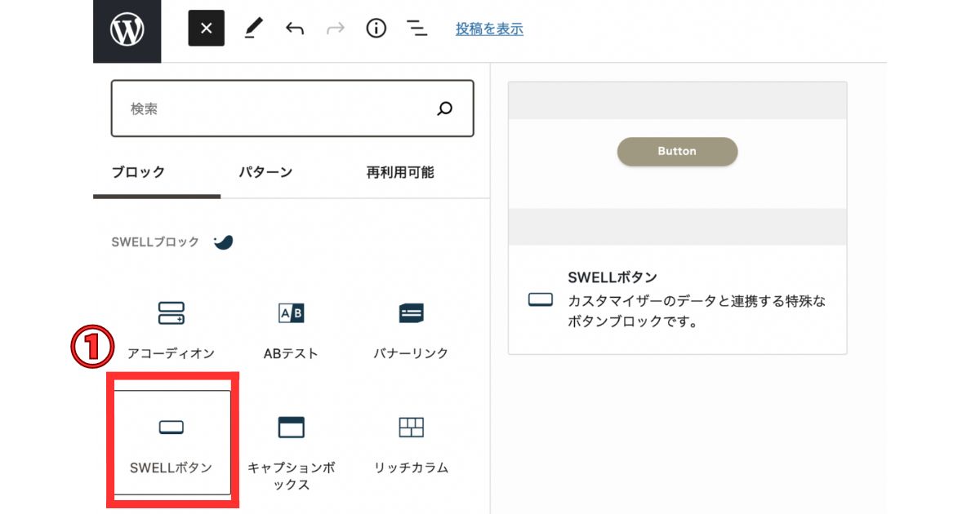Select the pencil edit tool
This screenshot has width=980, height=514.
(x=253, y=29)
